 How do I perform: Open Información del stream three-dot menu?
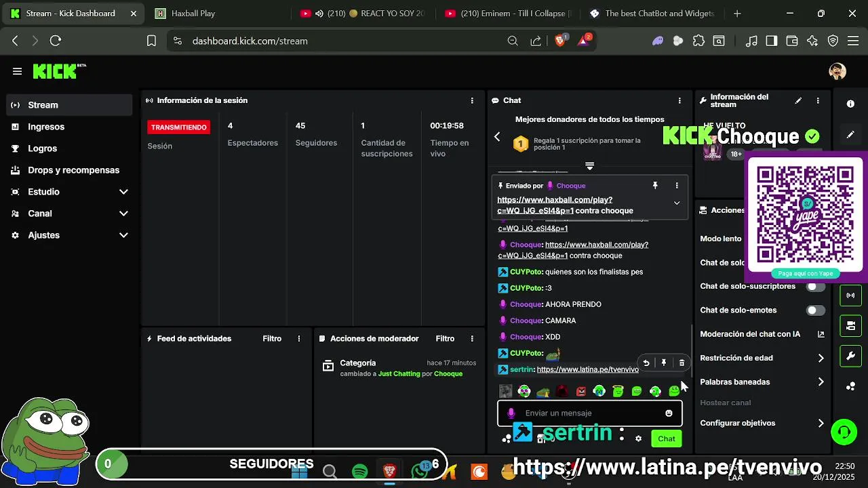818,100
